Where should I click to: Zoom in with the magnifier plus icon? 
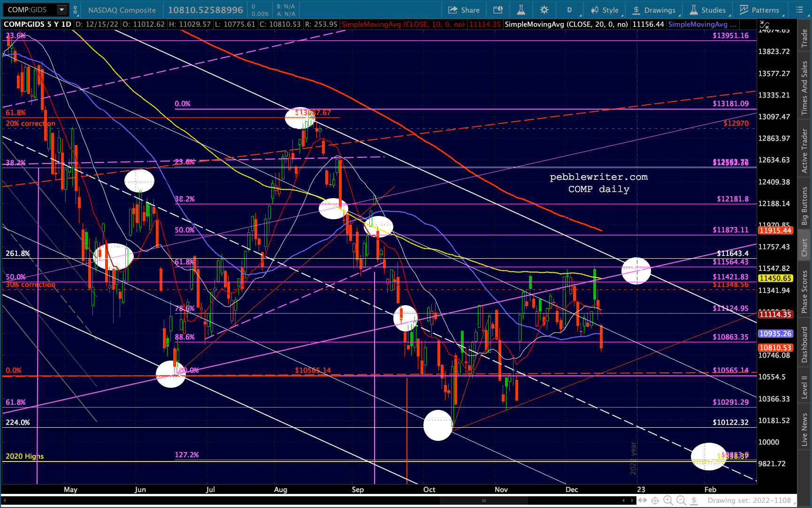[x=668, y=500]
